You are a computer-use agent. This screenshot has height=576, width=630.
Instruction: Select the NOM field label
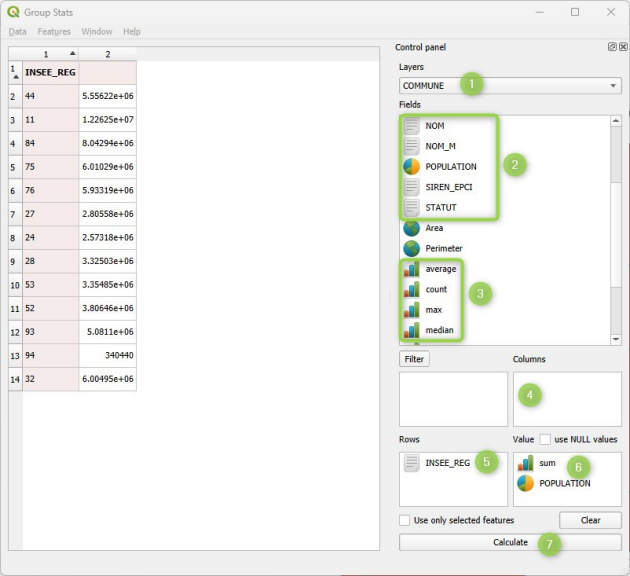[435, 126]
